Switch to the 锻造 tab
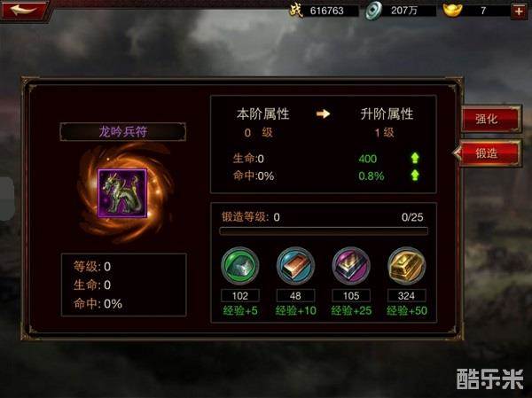 tap(489, 153)
